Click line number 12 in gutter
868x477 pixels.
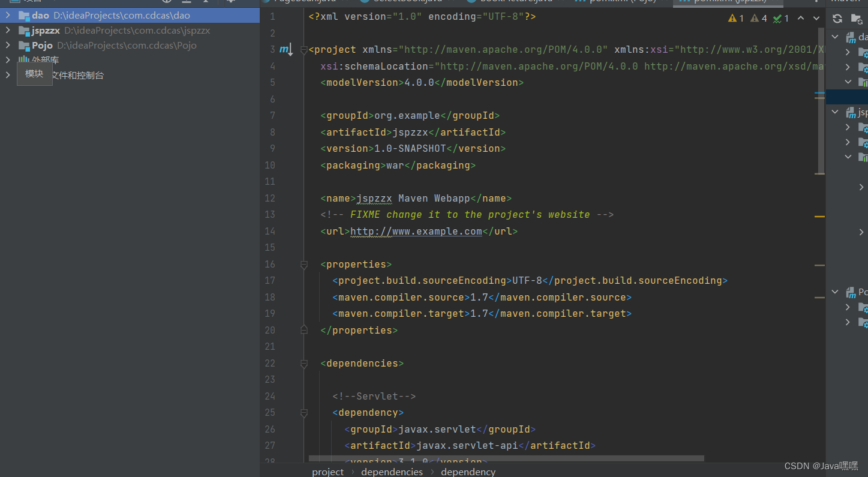tap(269, 198)
